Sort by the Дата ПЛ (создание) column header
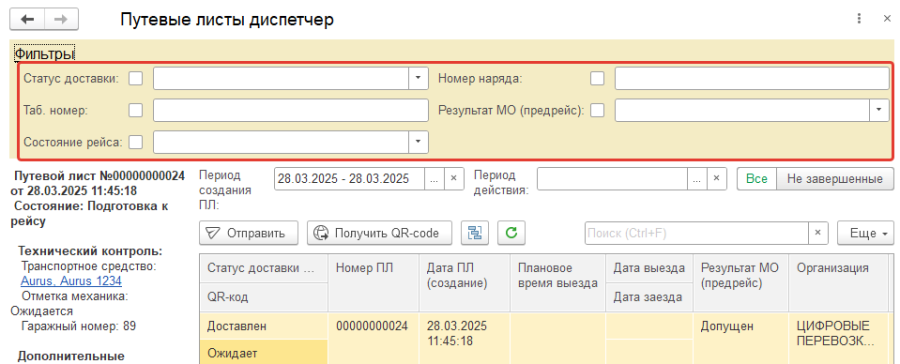The width and height of the screenshot is (900, 364). (464, 283)
